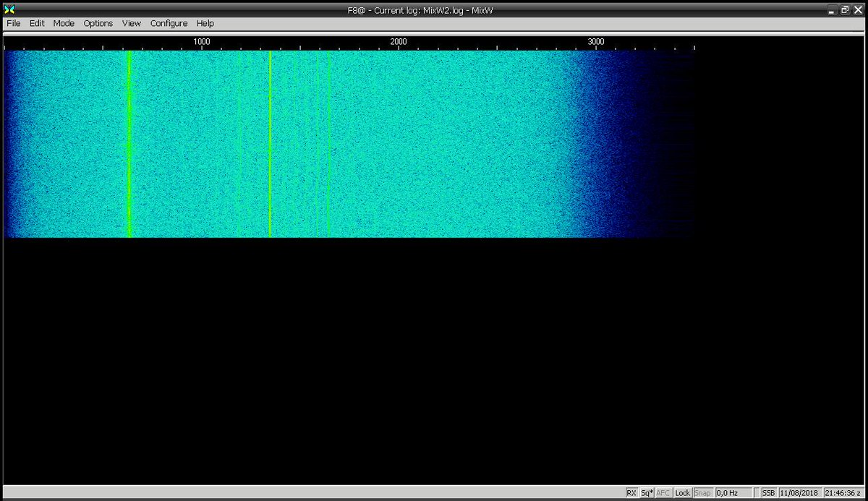Open the File menu
This screenshot has height=501, width=868.
13,23
